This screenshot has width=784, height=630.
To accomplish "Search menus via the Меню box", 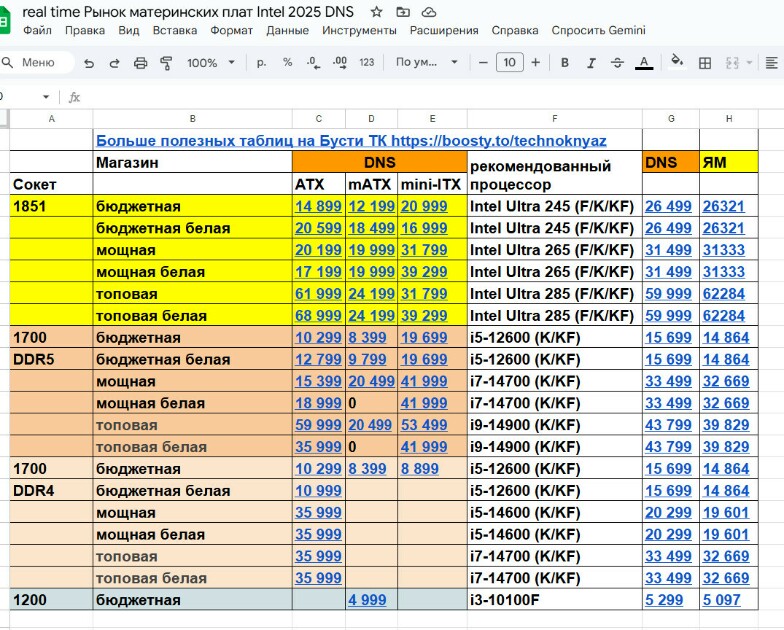I will (x=37, y=62).
